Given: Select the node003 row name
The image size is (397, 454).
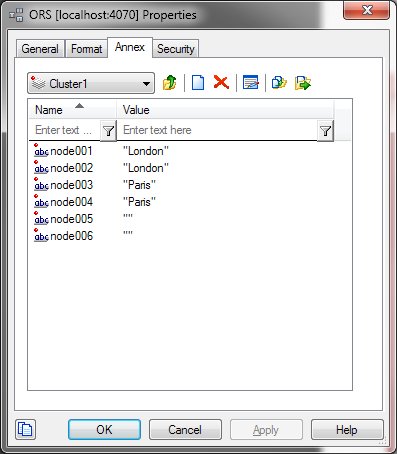Looking at the screenshot, I should tap(71, 185).
